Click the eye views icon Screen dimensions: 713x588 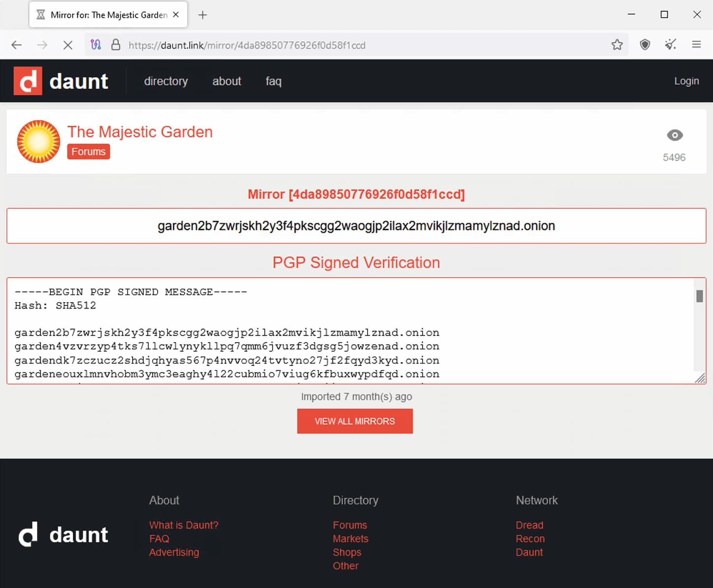[675, 135]
